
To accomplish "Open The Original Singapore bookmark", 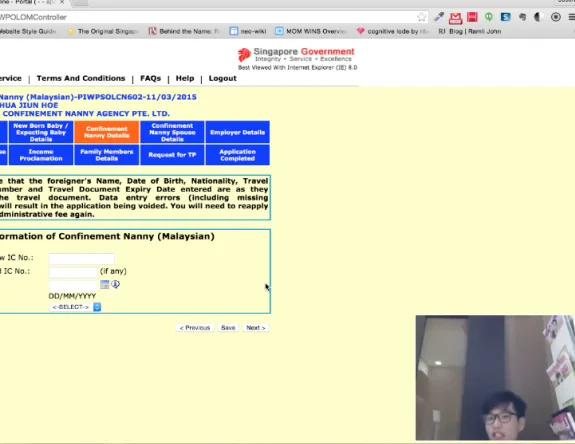I will (103, 32).
